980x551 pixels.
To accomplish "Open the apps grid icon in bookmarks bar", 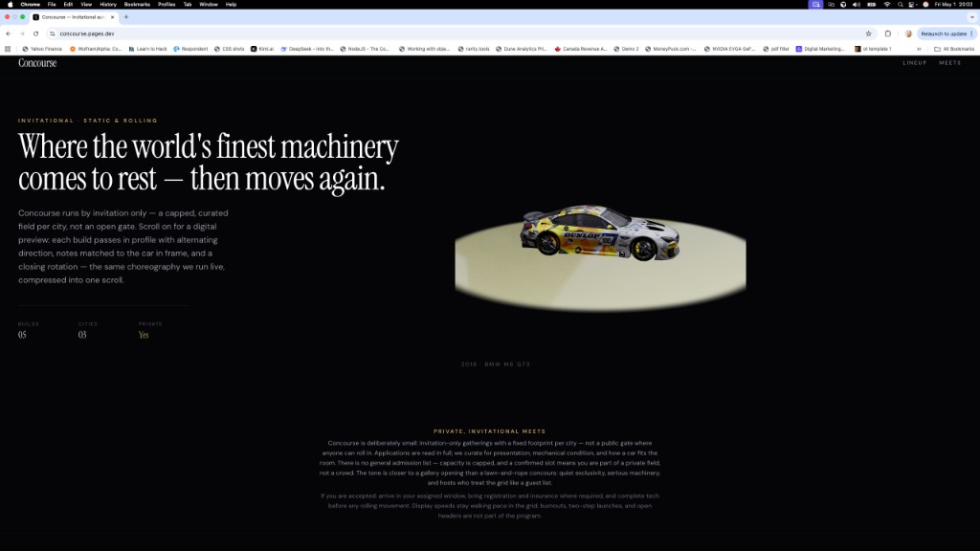I will tap(8, 49).
